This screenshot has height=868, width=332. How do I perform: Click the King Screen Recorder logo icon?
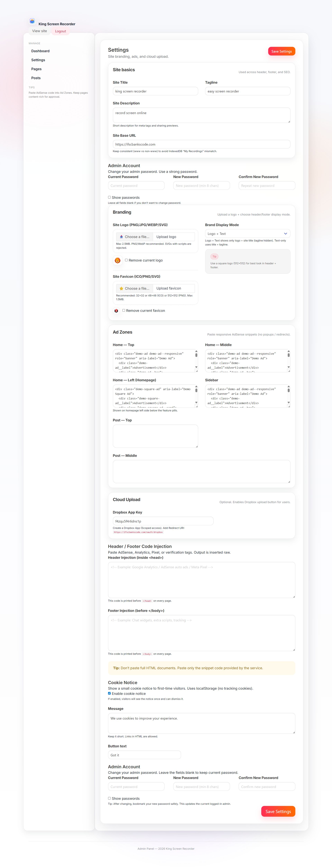pos(32,21)
